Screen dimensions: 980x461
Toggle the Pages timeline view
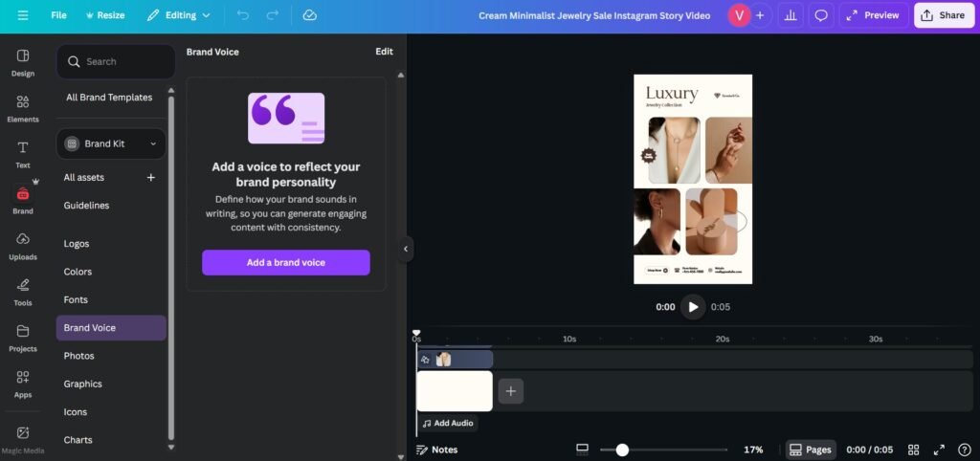pos(810,450)
